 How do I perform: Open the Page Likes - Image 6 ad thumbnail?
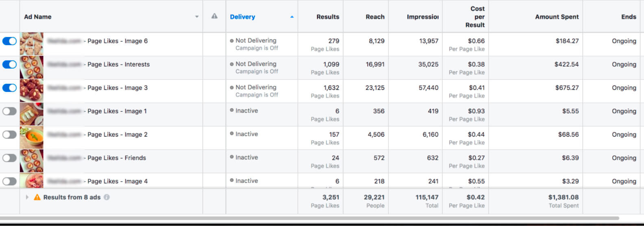coord(31,44)
